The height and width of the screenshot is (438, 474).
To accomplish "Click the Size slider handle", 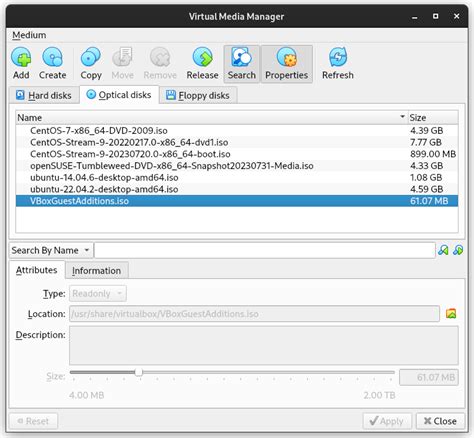I will pyautogui.click(x=139, y=372).
